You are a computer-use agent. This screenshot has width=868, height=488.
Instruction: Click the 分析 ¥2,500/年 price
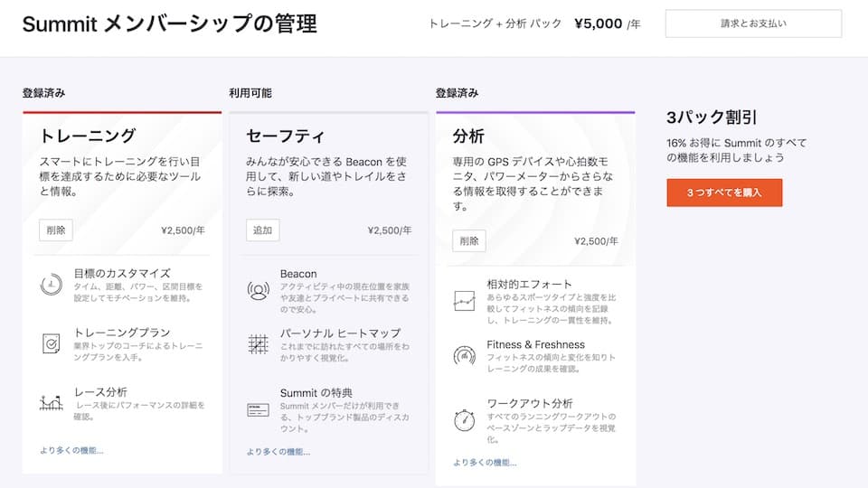(x=596, y=241)
